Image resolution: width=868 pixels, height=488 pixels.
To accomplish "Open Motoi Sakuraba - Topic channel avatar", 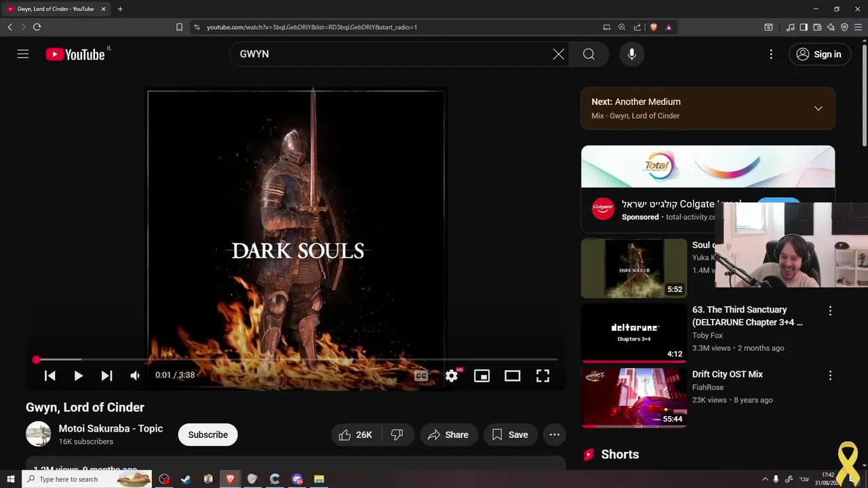I will [x=38, y=434].
